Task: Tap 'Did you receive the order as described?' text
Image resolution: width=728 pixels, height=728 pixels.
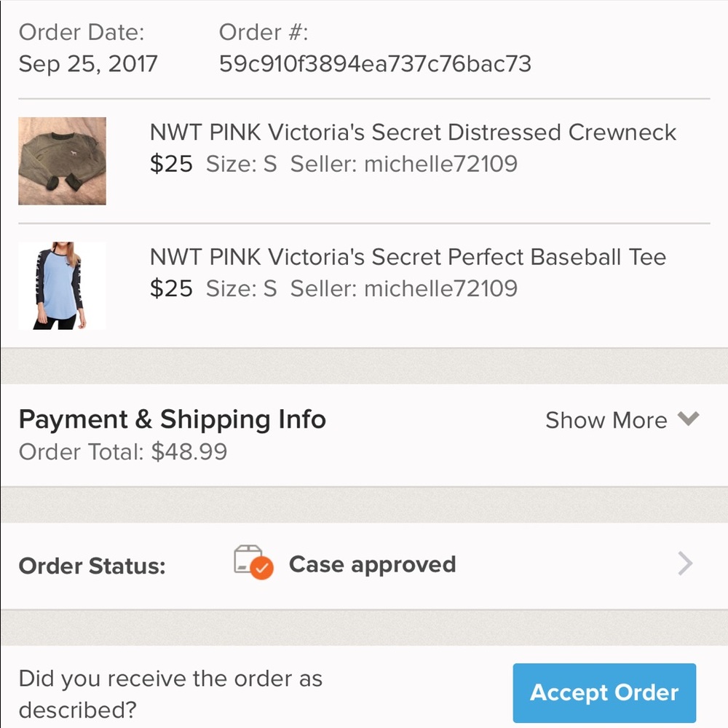Action: click(170, 694)
